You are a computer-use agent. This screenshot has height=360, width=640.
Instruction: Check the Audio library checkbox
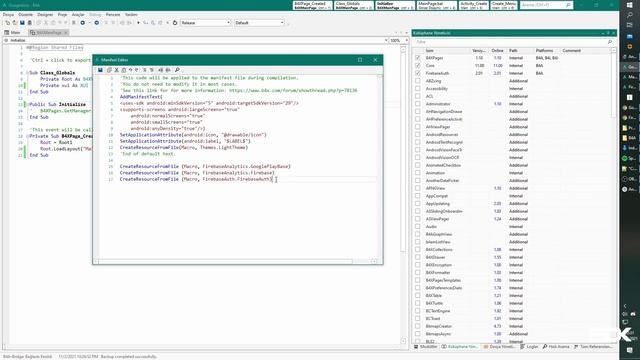click(x=418, y=227)
